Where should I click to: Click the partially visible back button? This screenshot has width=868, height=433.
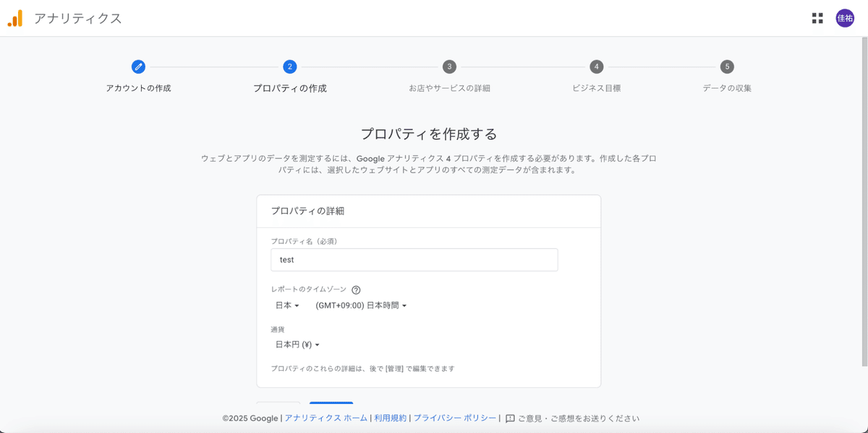click(x=278, y=404)
